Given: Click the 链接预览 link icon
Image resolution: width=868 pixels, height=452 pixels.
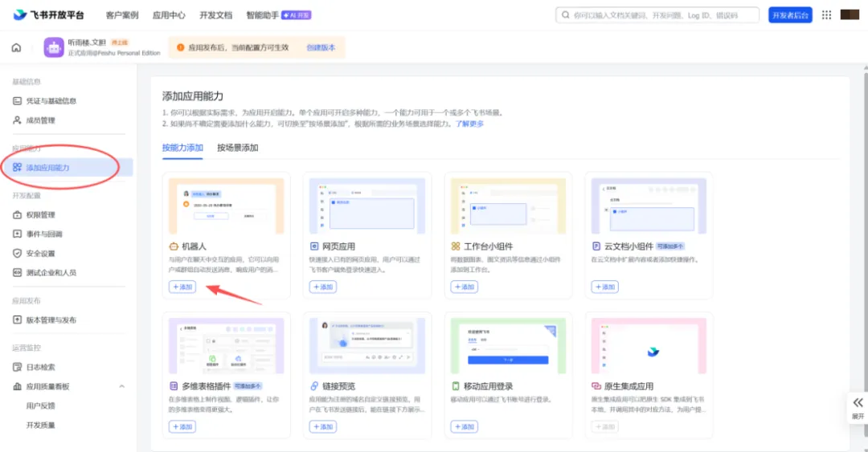Looking at the screenshot, I should coord(314,386).
